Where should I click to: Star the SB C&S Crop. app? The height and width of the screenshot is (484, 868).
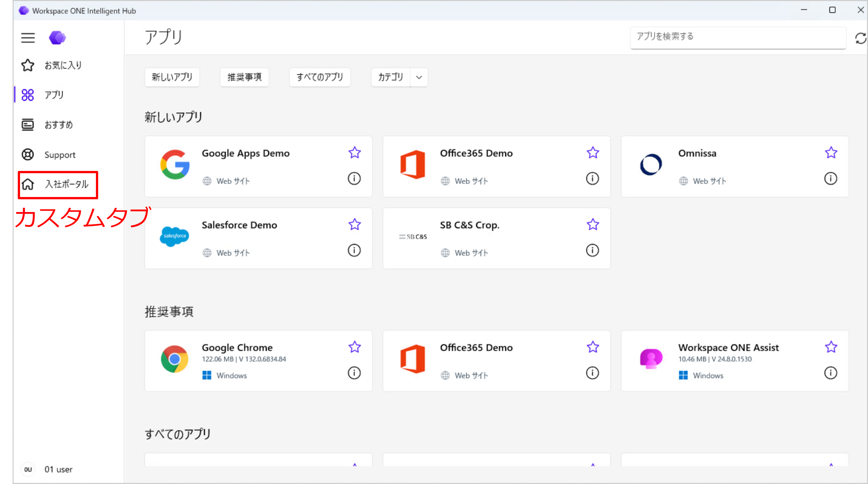[x=593, y=225]
